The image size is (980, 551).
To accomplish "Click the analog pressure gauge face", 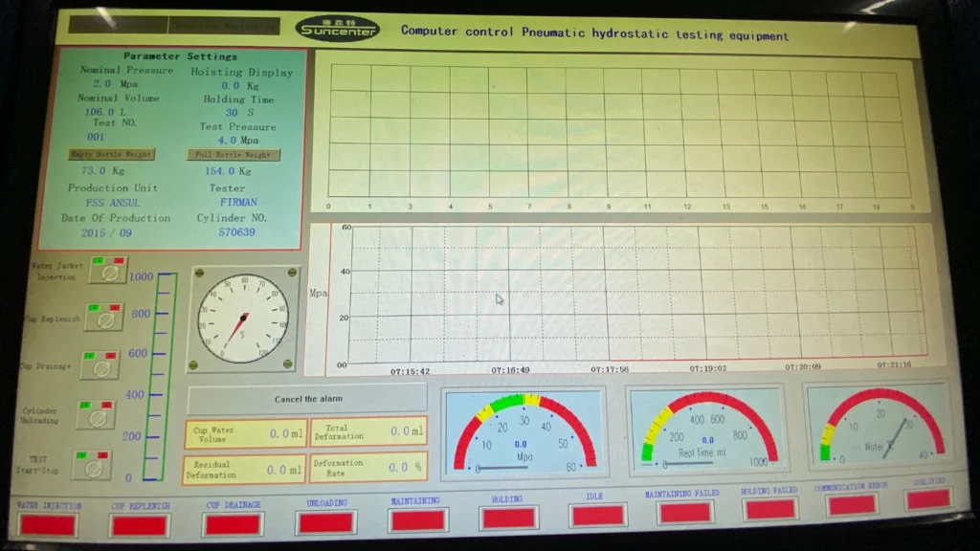I will point(242,318).
